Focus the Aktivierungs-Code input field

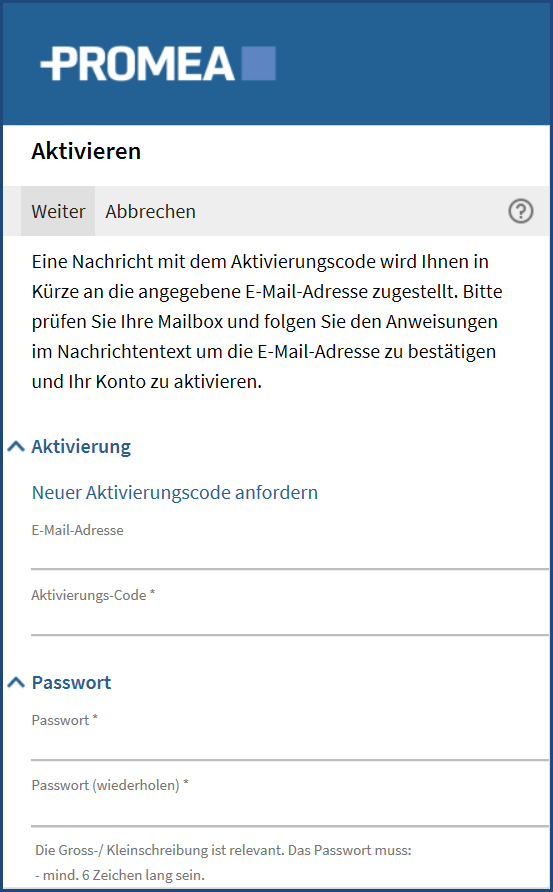[290, 621]
